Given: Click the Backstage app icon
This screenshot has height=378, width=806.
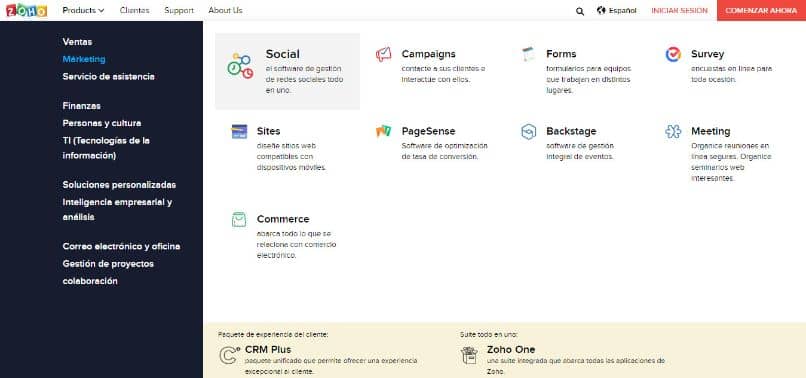Looking at the screenshot, I should pyautogui.click(x=528, y=132).
